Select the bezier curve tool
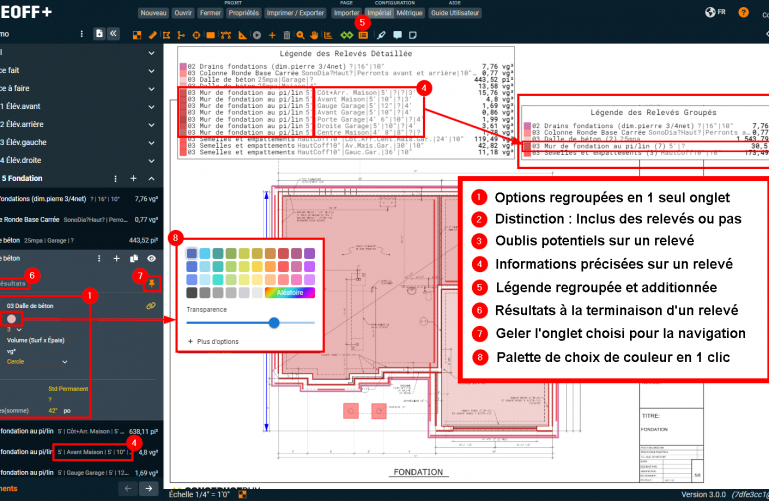The height and width of the screenshot is (501, 769). coord(226,35)
